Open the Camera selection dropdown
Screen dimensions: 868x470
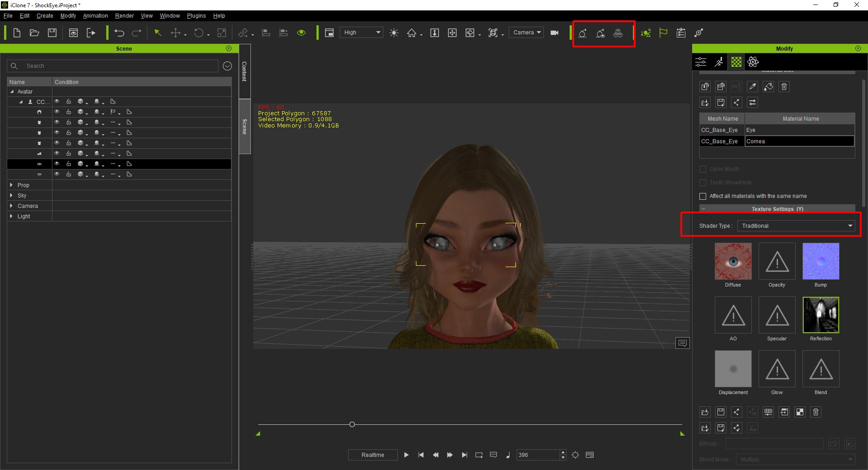coord(526,33)
